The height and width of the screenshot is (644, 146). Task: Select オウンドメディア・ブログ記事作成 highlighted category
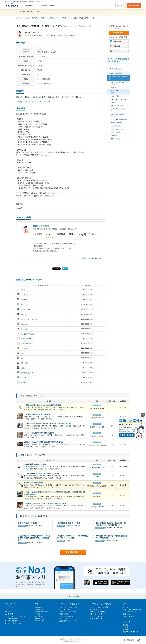coord(118,78)
